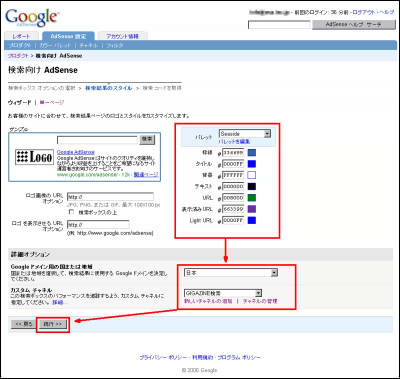Click the 検索向け AdSense page heading
Image resolution: width=400 pixels, height=379 pixels.
(43, 70)
